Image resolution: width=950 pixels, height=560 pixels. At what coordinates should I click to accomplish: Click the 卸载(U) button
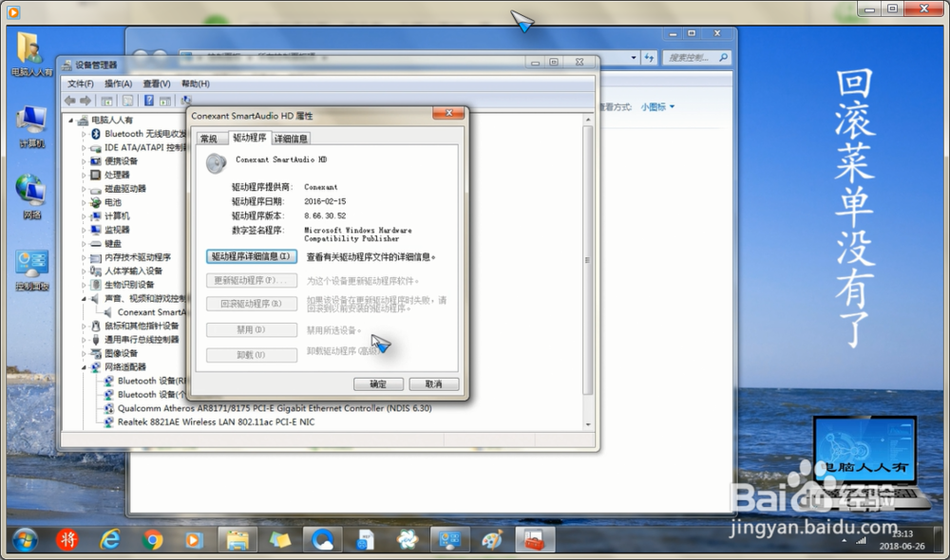coord(252,355)
